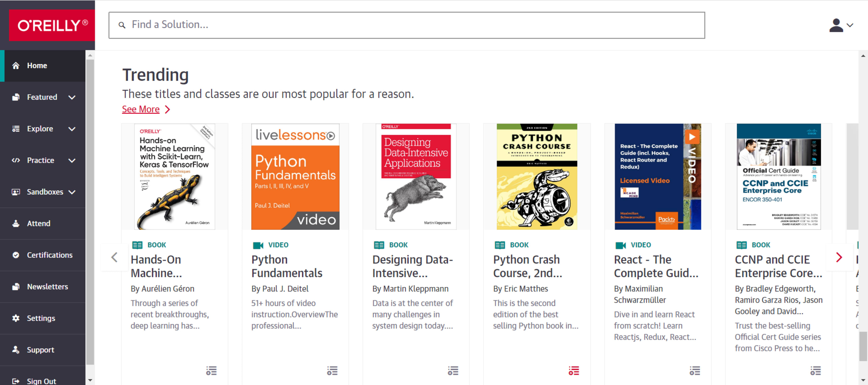Show next Trending carousel items
The image size is (868, 385).
pos(839,257)
